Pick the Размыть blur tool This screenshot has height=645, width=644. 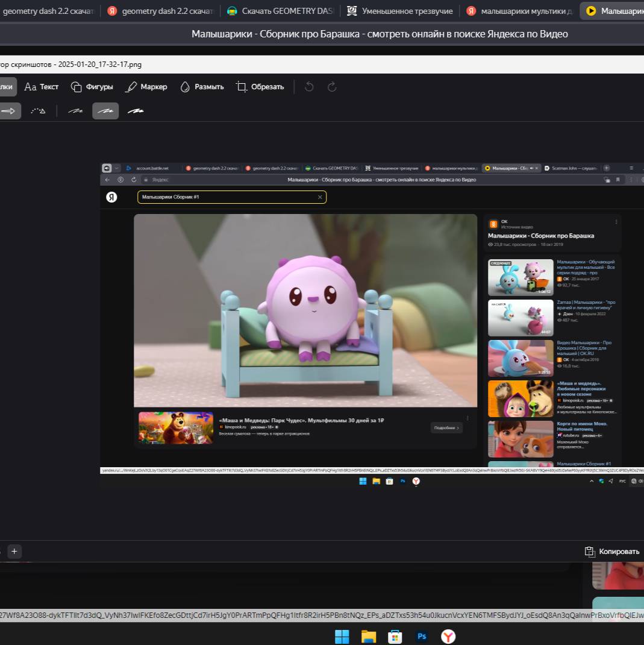point(202,87)
